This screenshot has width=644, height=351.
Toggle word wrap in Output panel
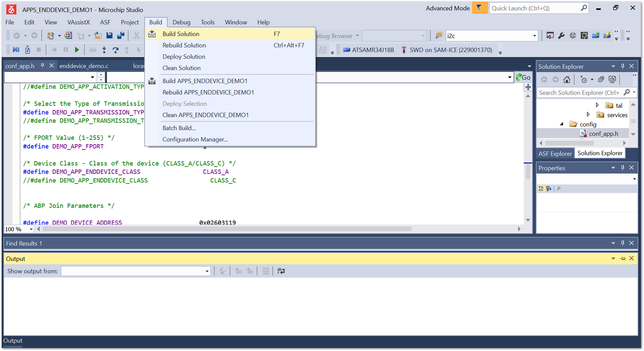(281, 271)
